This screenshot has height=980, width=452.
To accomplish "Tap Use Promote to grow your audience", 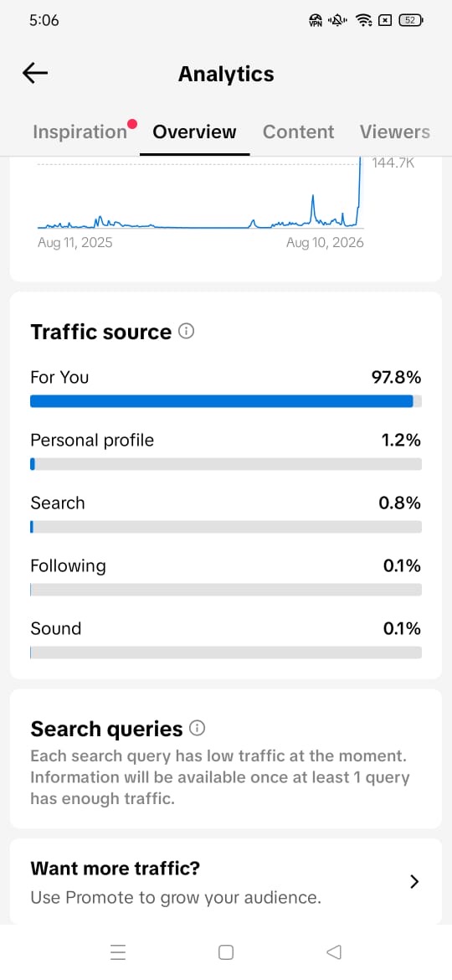I will (176, 898).
